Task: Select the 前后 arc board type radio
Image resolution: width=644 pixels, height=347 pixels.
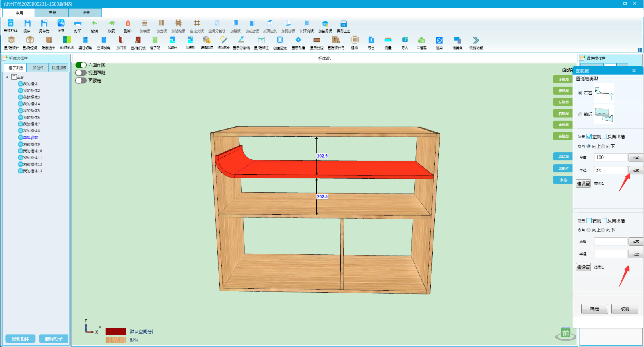Action: click(x=580, y=114)
